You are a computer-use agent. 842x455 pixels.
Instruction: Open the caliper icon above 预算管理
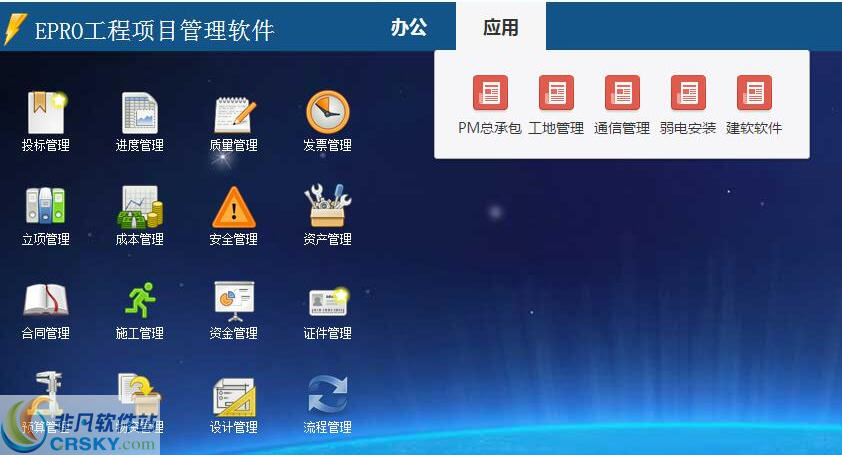47,392
